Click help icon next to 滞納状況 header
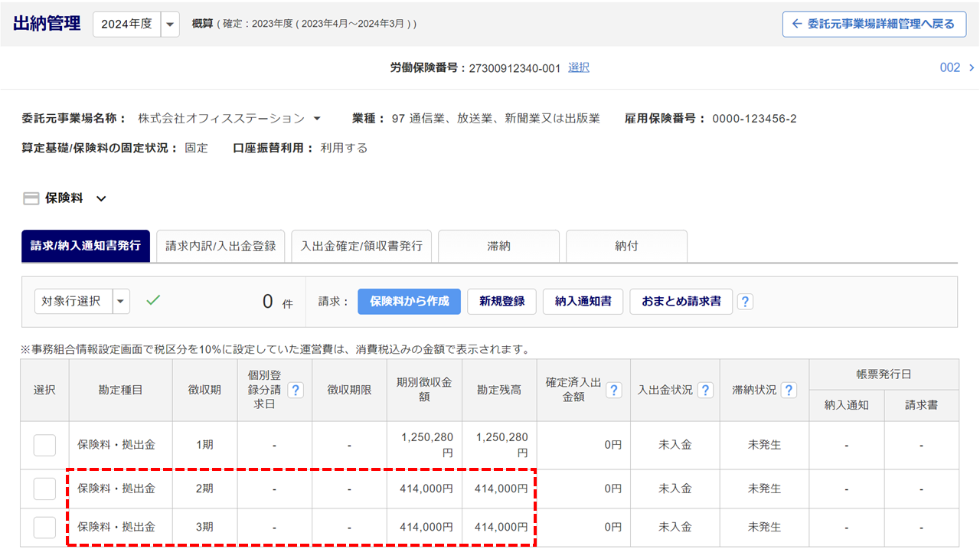Viewport: 980px width, 559px height. tap(788, 391)
